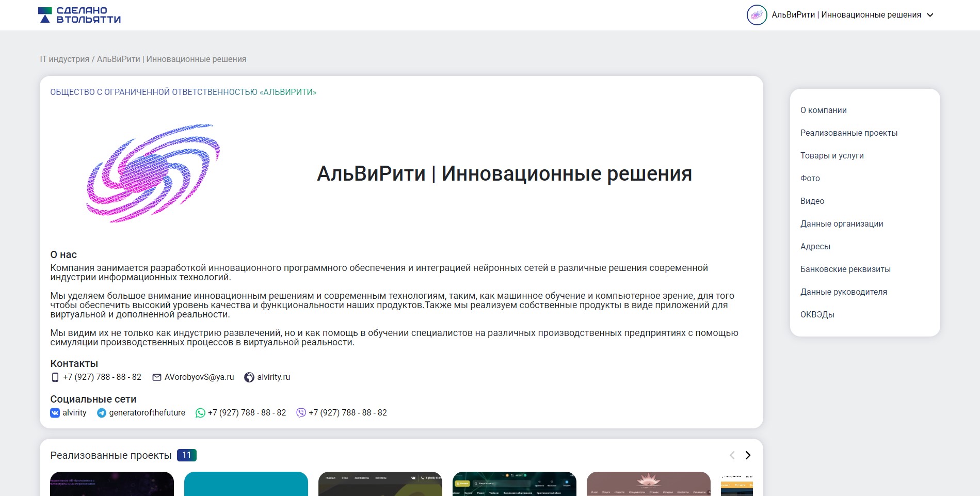Open Данные руководителя from the sidebar
The image size is (980, 496).
click(x=843, y=292)
